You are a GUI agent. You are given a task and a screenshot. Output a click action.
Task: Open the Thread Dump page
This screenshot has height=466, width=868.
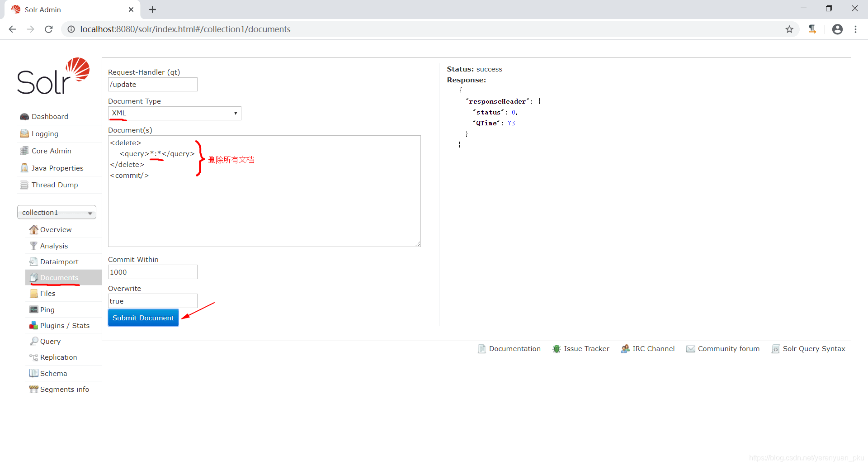click(55, 185)
